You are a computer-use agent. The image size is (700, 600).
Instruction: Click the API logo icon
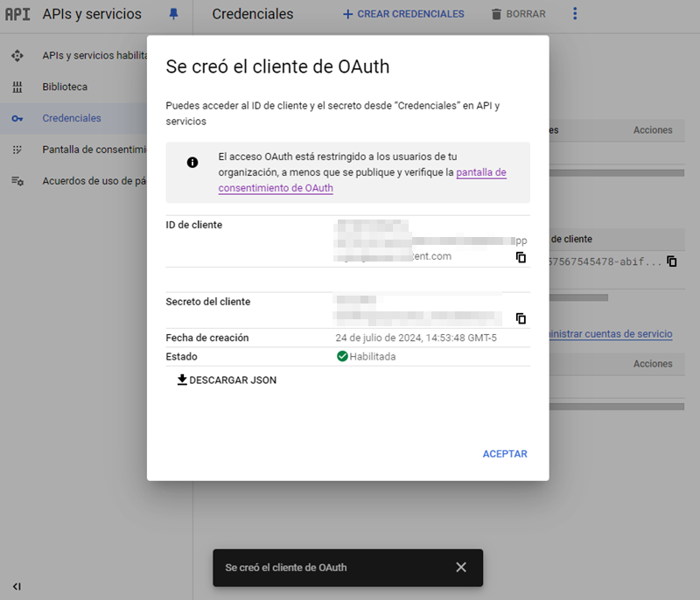17,14
